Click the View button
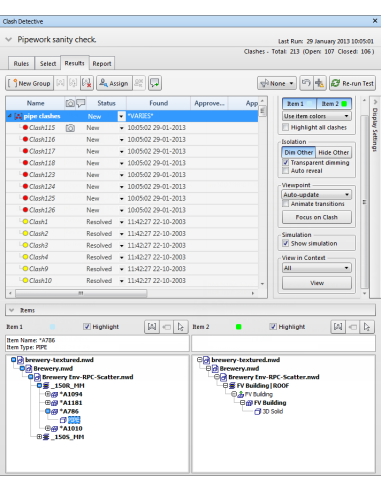The image size is (381, 492). pyautogui.click(x=317, y=283)
